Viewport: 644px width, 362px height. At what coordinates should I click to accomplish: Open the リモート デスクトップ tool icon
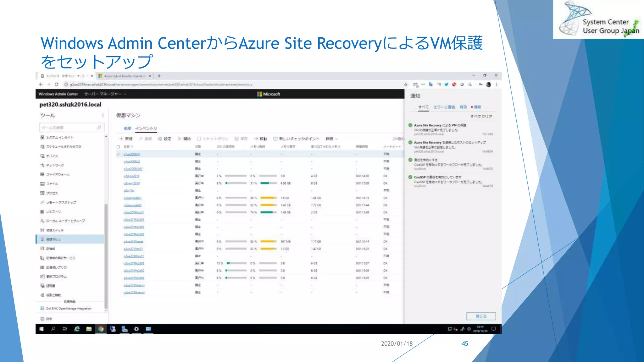(x=42, y=202)
